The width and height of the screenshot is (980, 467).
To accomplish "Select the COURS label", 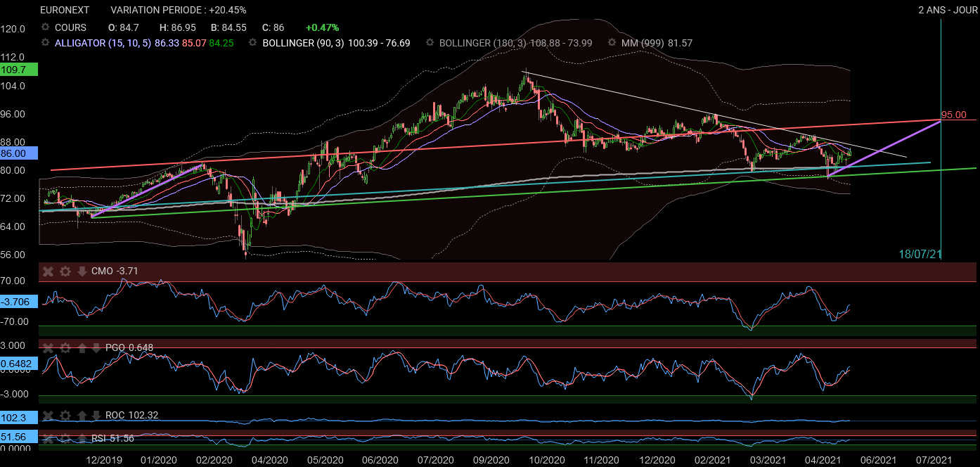I will 70,27.
